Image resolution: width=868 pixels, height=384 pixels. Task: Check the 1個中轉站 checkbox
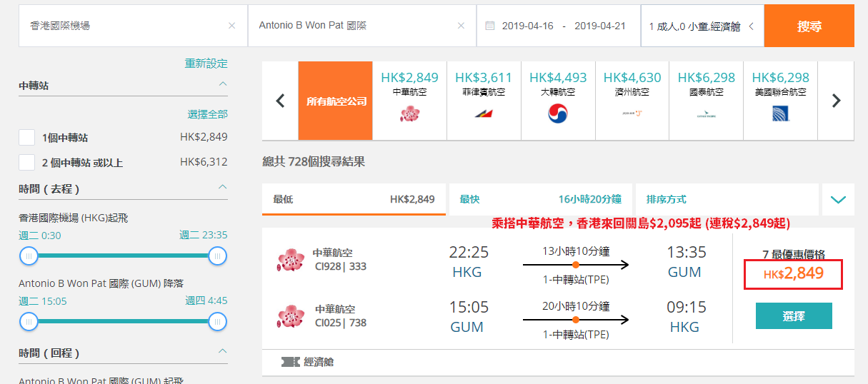click(27, 138)
